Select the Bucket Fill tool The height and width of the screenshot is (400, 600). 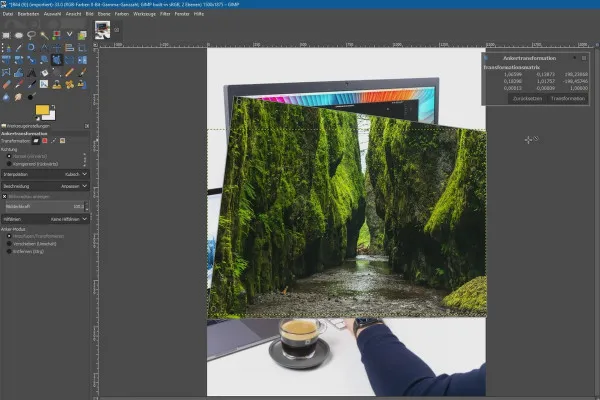(x=44, y=72)
